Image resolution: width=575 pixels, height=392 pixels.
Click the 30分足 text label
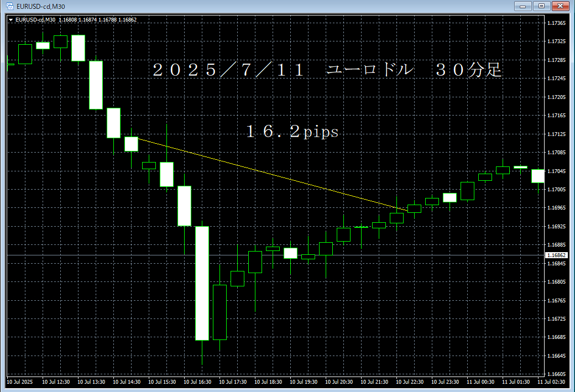point(468,70)
